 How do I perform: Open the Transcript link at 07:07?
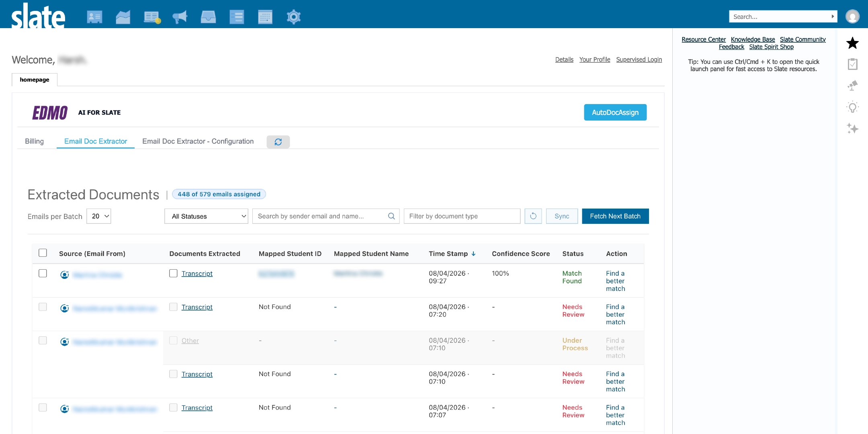197,407
